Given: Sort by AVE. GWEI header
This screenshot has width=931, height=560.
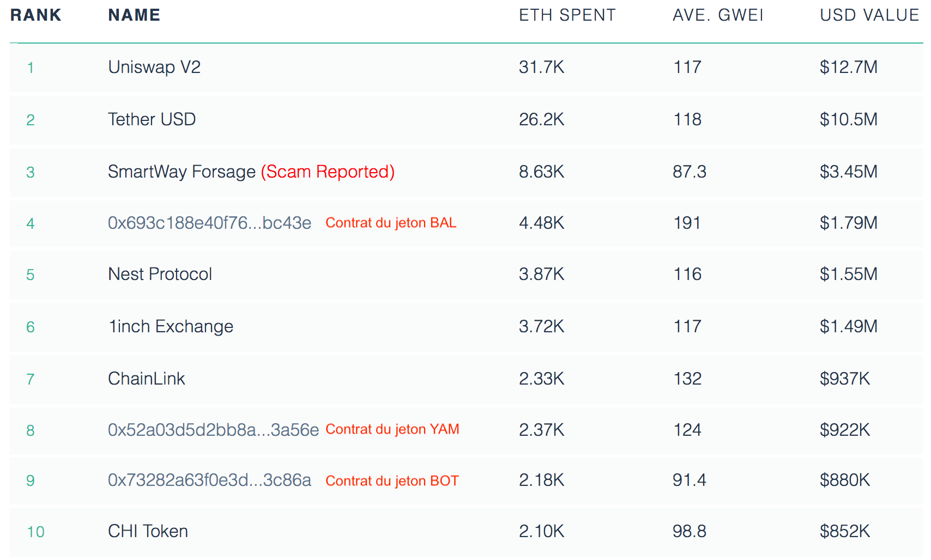Looking at the screenshot, I should click(x=718, y=15).
